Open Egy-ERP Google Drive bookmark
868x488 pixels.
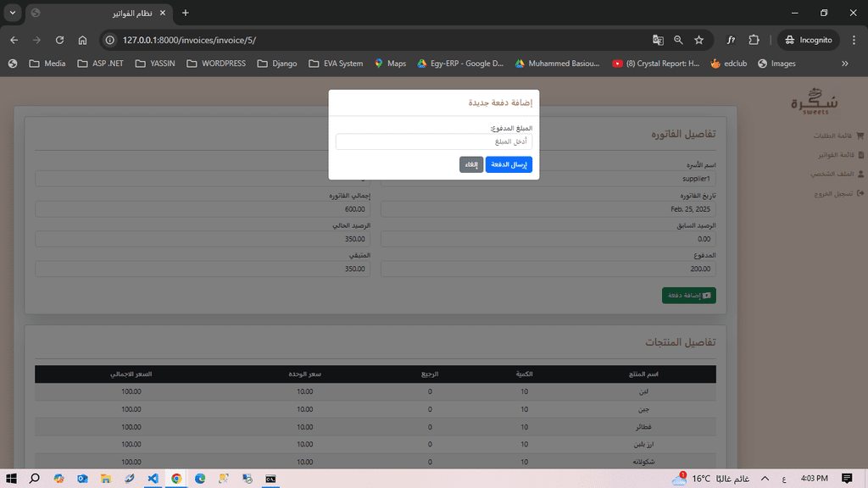point(460,64)
